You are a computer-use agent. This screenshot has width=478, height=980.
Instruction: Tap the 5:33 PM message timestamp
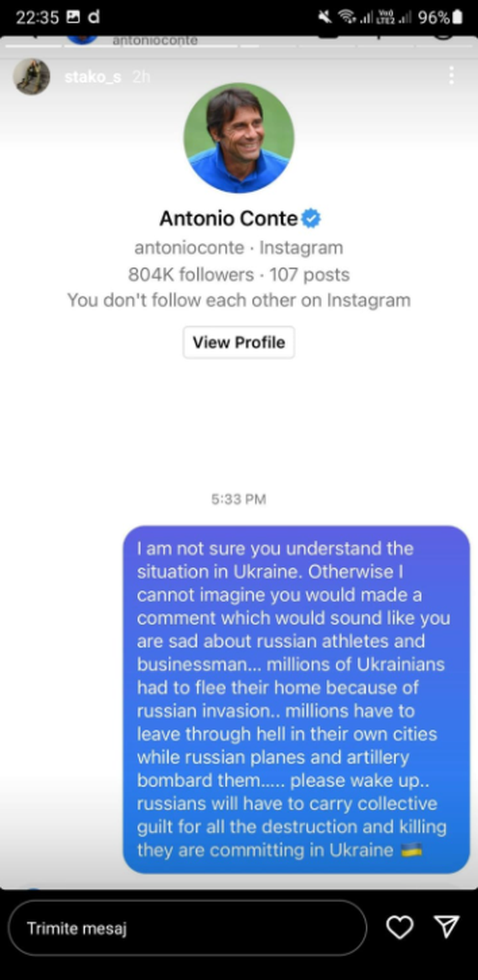[x=239, y=499]
